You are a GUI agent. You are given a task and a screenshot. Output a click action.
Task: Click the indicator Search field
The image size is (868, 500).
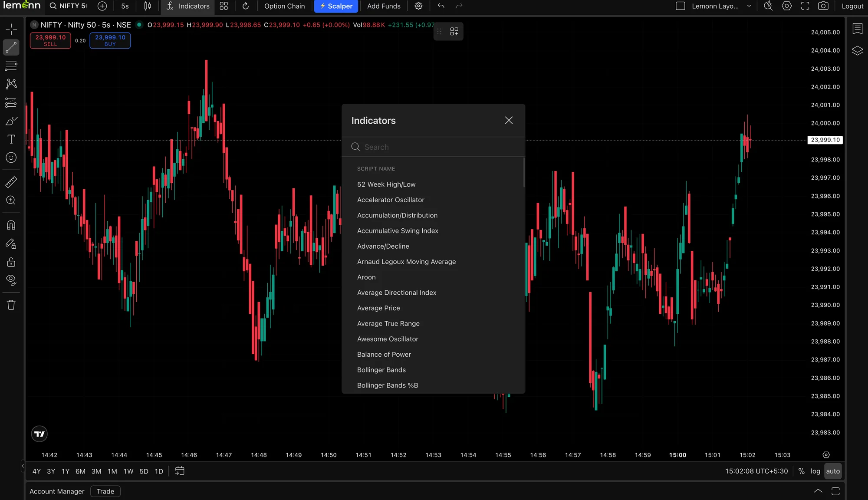(x=434, y=147)
